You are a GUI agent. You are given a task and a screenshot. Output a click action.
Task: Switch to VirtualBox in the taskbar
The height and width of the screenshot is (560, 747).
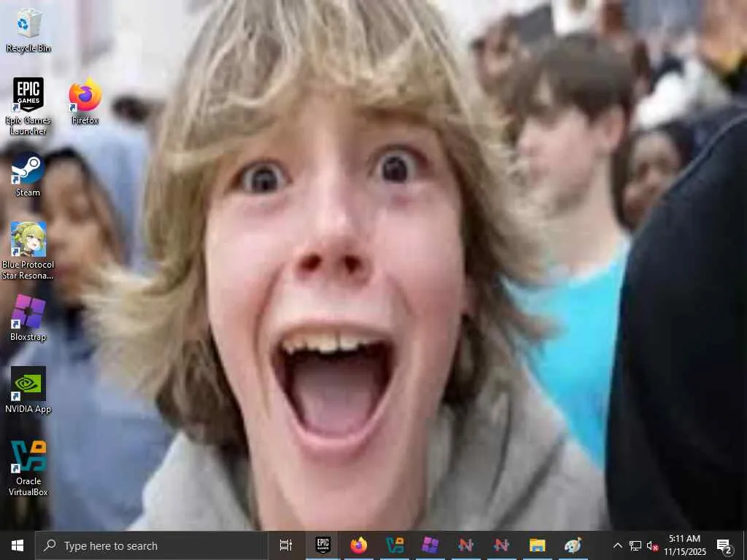(x=395, y=545)
